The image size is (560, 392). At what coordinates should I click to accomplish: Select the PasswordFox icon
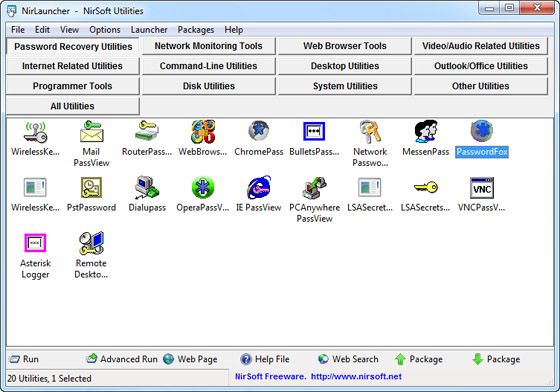coord(482,131)
